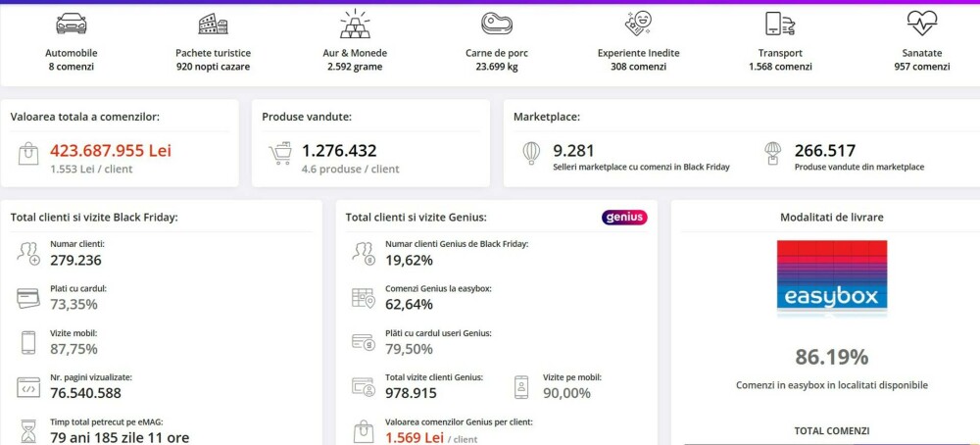
Task: Open the Carne de porc meat icon
Action: [497, 24]
